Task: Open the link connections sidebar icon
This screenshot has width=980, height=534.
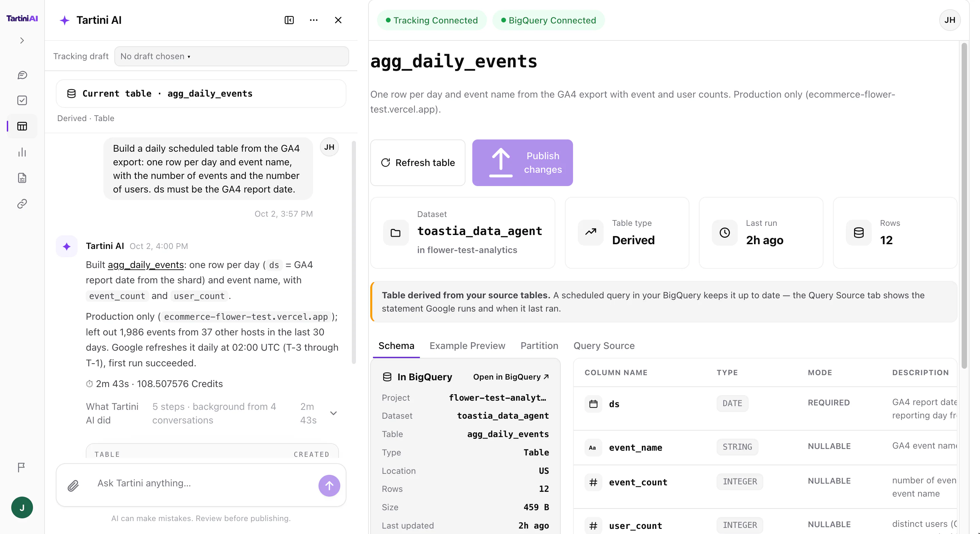Action: point(22,204)
